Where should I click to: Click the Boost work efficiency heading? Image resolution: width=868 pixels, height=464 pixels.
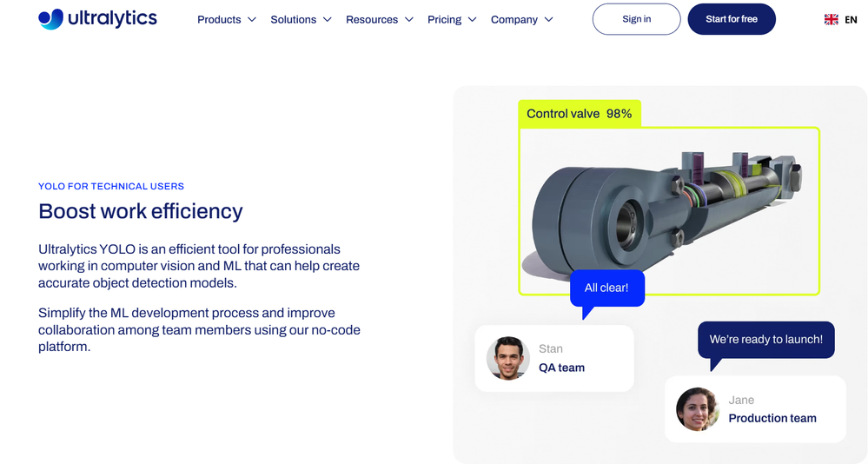(x=141, y=211)
